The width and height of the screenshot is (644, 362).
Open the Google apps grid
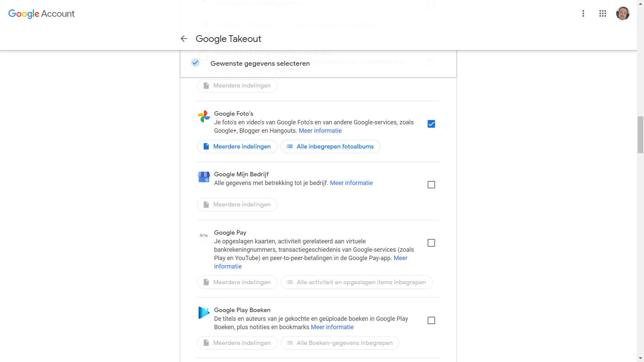pyautogui.click(x=602, y=13)
